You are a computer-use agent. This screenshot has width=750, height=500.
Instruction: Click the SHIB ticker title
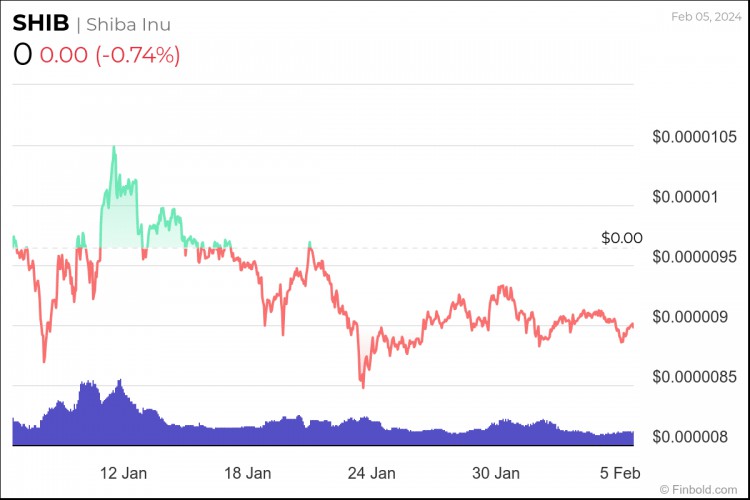[41, 23]
